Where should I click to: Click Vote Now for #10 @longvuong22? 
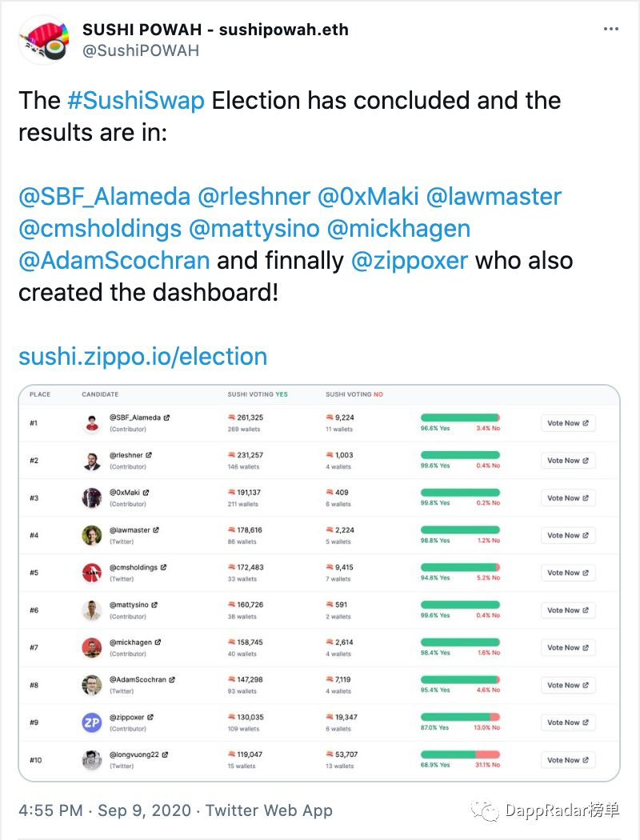568,760
